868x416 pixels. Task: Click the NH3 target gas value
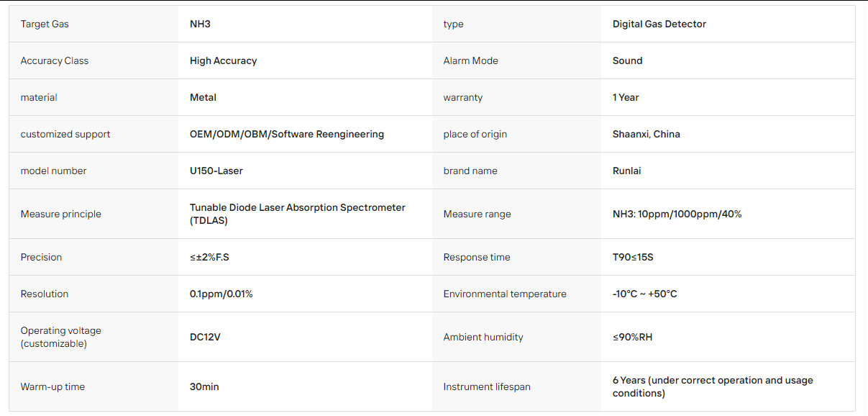coord(200,24)
